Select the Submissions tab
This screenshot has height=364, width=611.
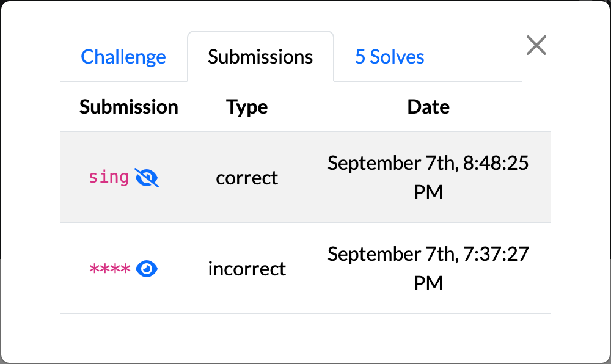tap(260, 57)
